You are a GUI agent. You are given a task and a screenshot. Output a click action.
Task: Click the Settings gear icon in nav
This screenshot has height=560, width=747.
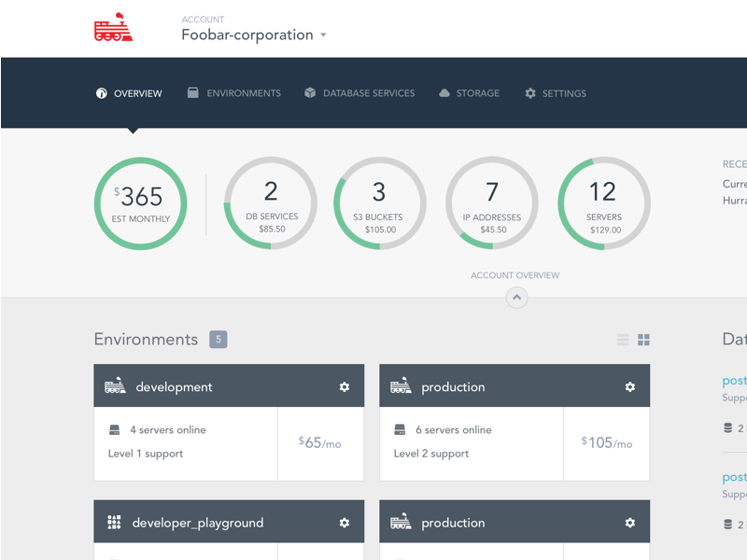click(x=530, y=92)
